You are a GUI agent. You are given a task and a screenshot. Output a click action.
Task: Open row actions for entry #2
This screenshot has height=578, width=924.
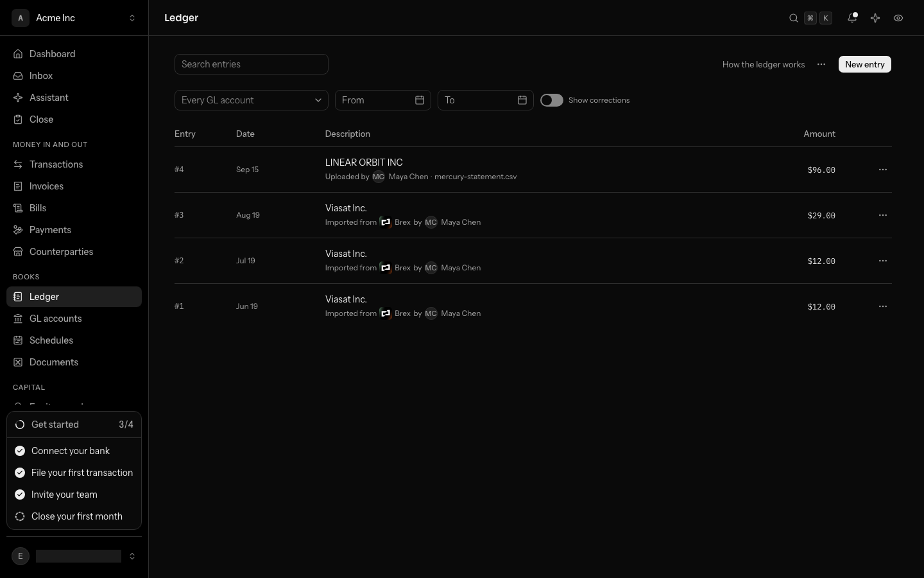883,261
